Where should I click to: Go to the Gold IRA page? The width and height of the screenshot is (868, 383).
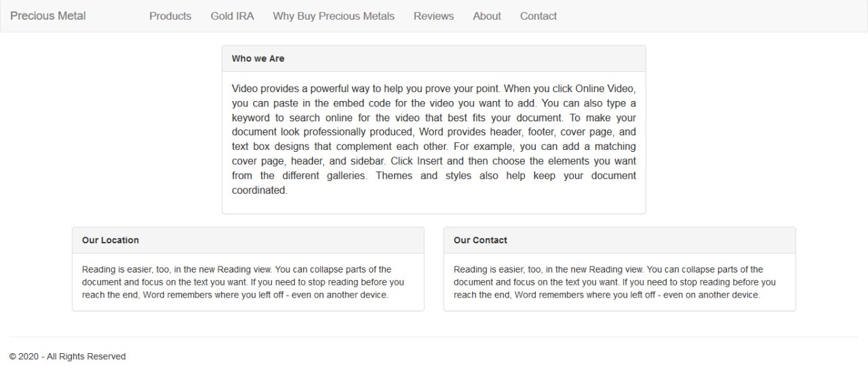pos(232,16)
